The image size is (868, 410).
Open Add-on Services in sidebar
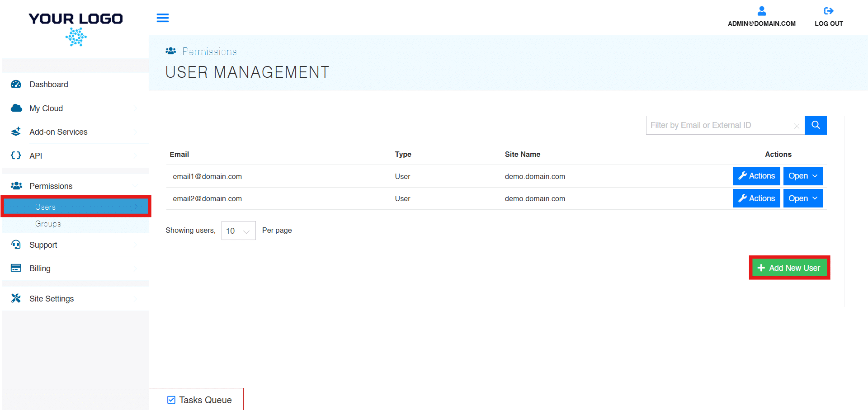click(58, 132)
